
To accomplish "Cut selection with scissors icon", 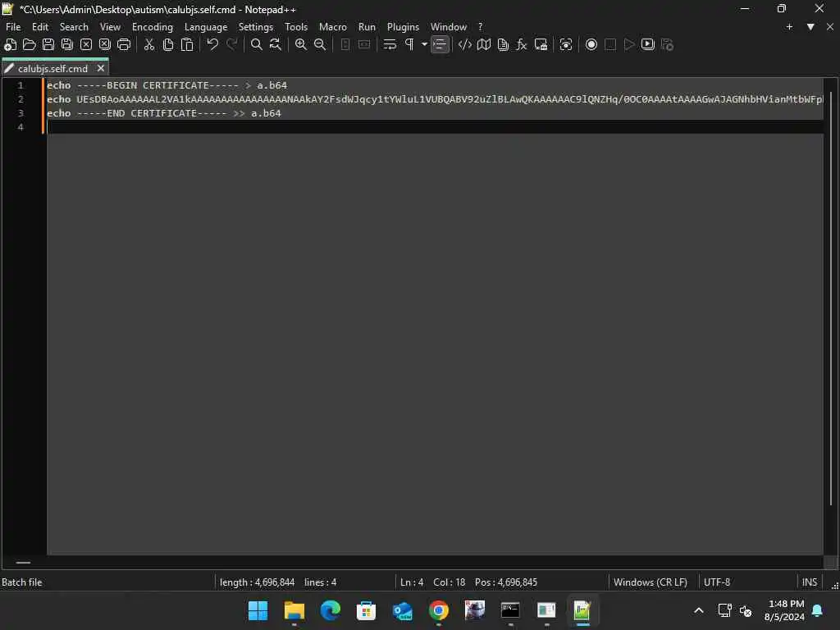I will pyautogui.click(x=149, y=44).
